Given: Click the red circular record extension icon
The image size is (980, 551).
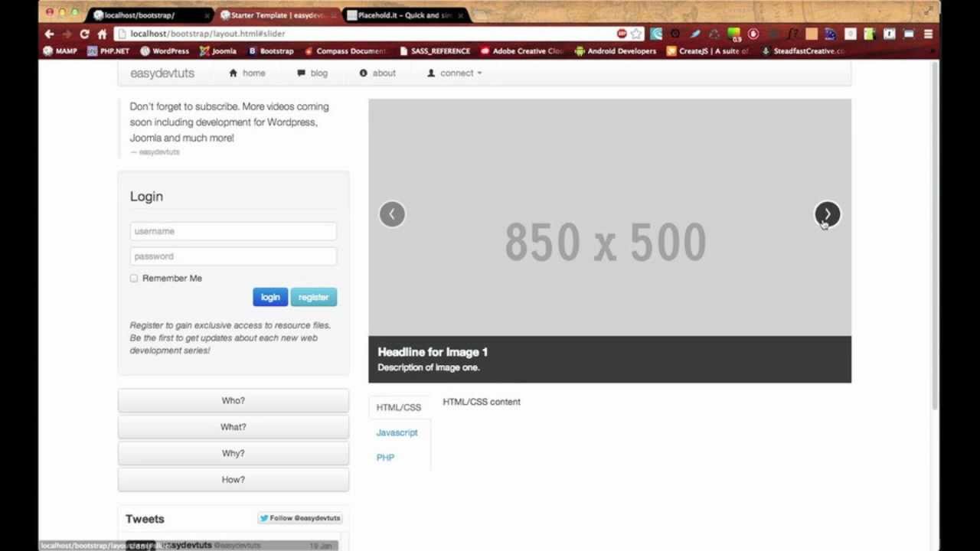Looking at the screenshot, I should point(753,34).
